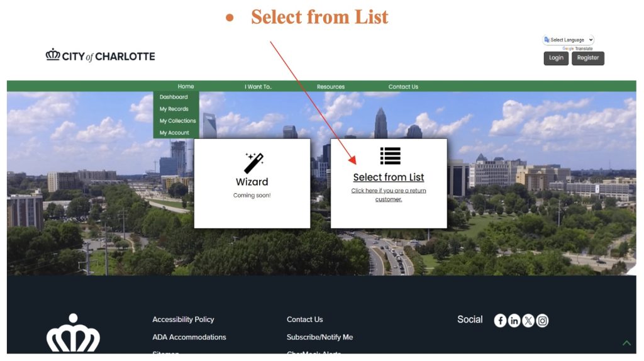
Task: Click the list icon above Select from List
Action: pos(390,156)
